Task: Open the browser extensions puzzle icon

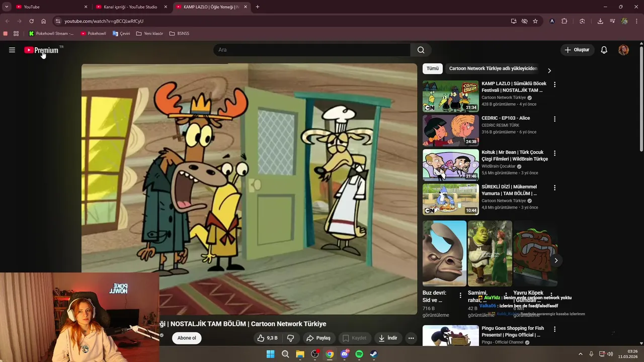Action: [x=564, y=21]
